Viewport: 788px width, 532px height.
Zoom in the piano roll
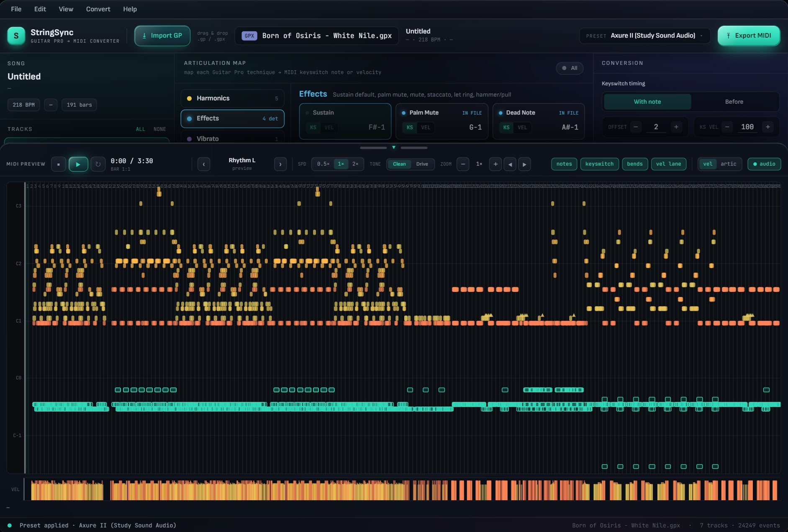(495, 164)
